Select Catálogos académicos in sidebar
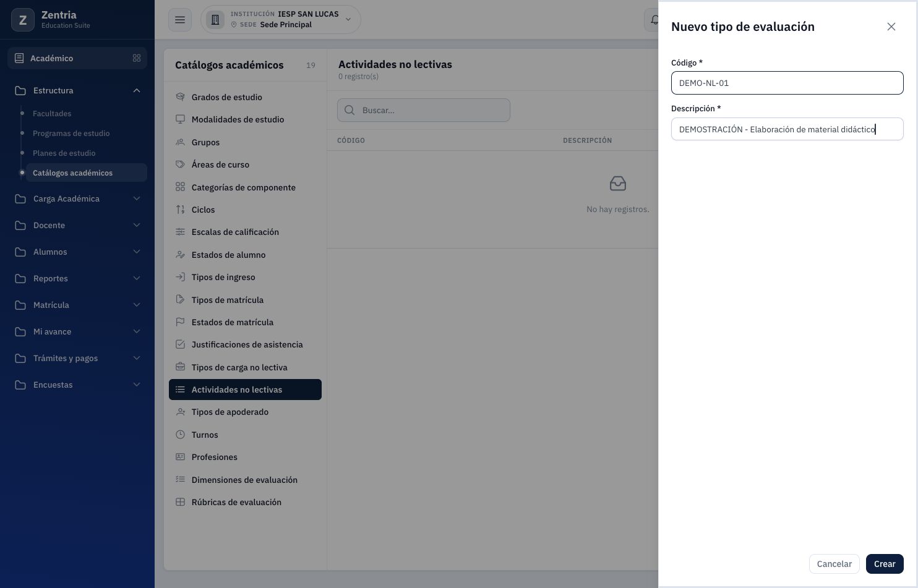918x588 pixels. [x=87, y=173]
